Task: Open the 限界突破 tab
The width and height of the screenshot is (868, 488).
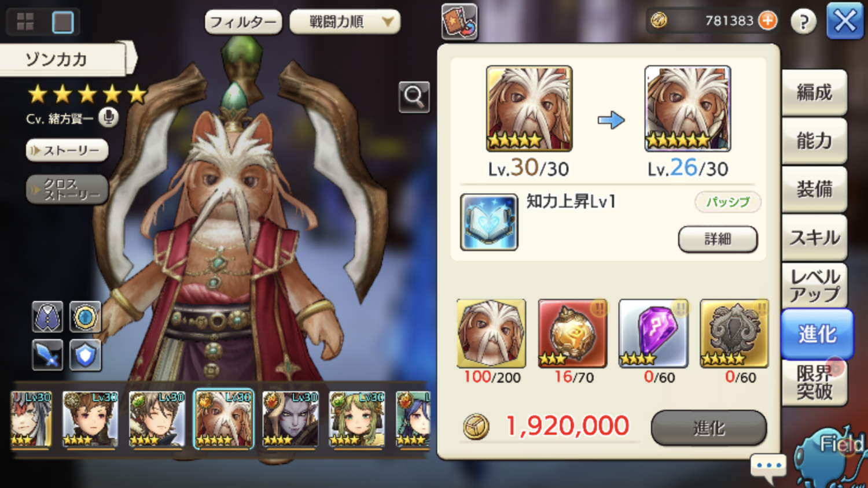Action: [x=814, y=382]
